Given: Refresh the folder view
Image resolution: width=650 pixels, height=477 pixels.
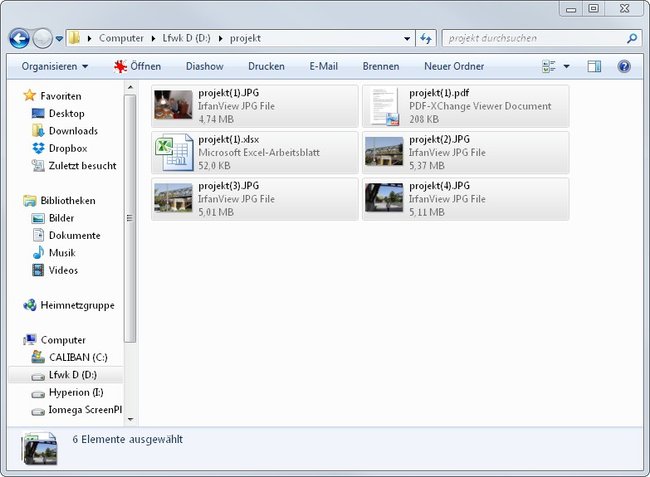Looking at the screenshot, I should coord(426,39).
